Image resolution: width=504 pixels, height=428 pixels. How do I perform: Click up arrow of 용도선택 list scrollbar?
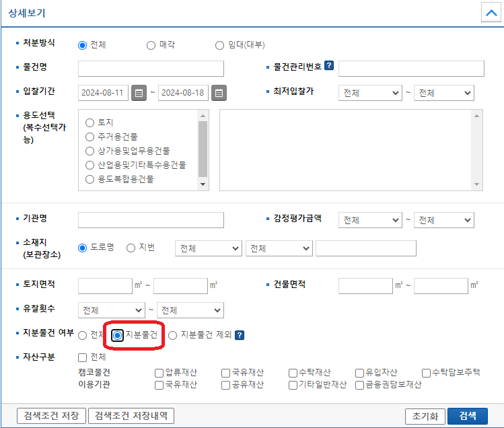click(x=203, y=116)
